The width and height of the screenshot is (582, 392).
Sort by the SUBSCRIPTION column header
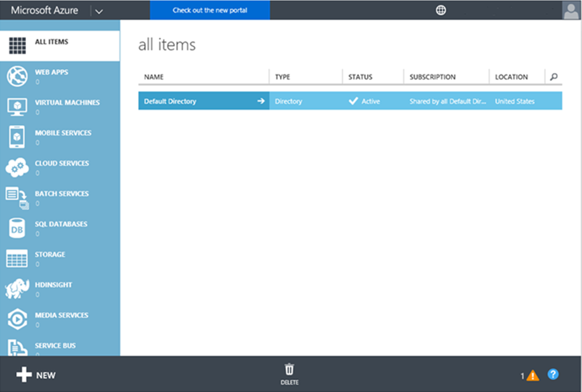point(433,77)
